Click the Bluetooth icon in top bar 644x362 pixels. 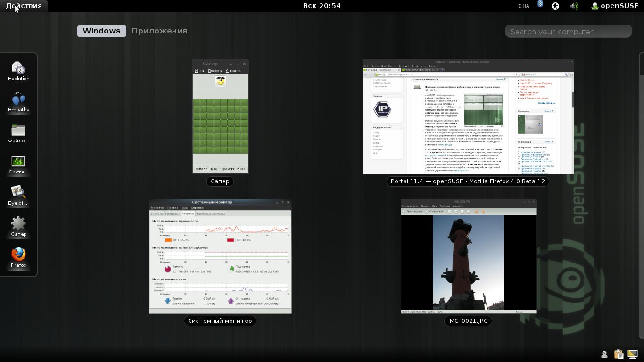pos(540,5)
